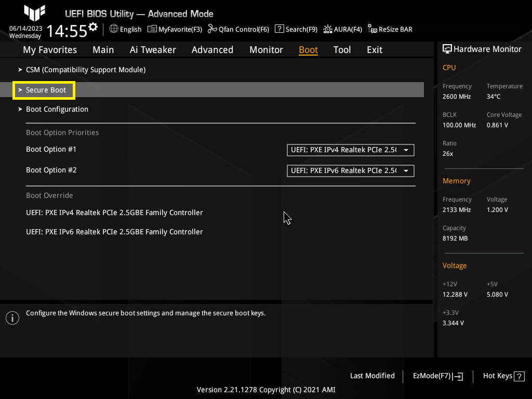Click the Hardware Monitor display icon
Screen dimensions: 532x399
(x=447, y=49)
